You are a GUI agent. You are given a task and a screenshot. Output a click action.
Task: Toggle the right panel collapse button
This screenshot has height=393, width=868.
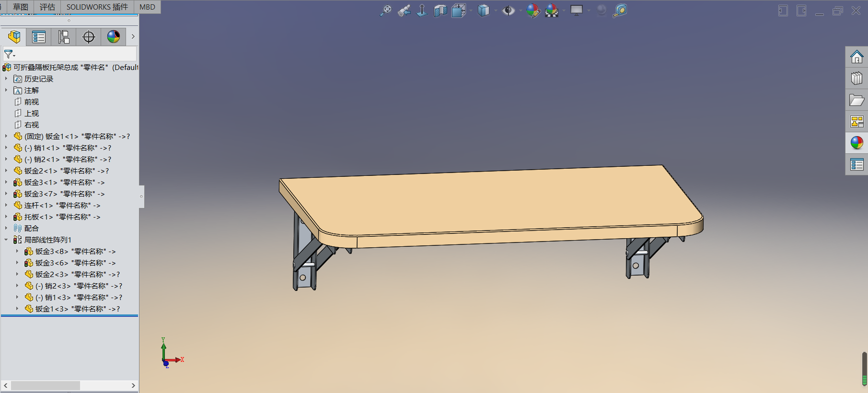[x=801, y=11]
